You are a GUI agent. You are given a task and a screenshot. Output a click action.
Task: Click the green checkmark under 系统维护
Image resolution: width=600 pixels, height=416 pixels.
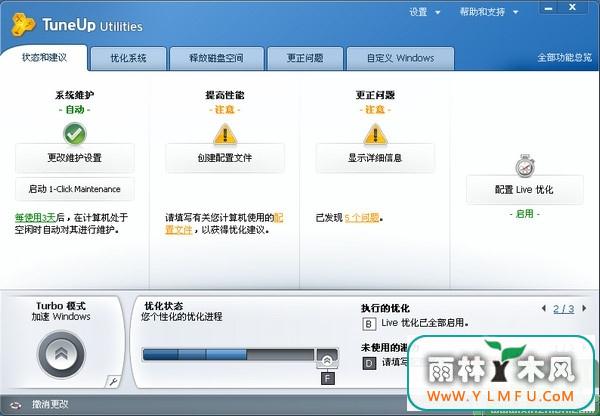(75, 134)
